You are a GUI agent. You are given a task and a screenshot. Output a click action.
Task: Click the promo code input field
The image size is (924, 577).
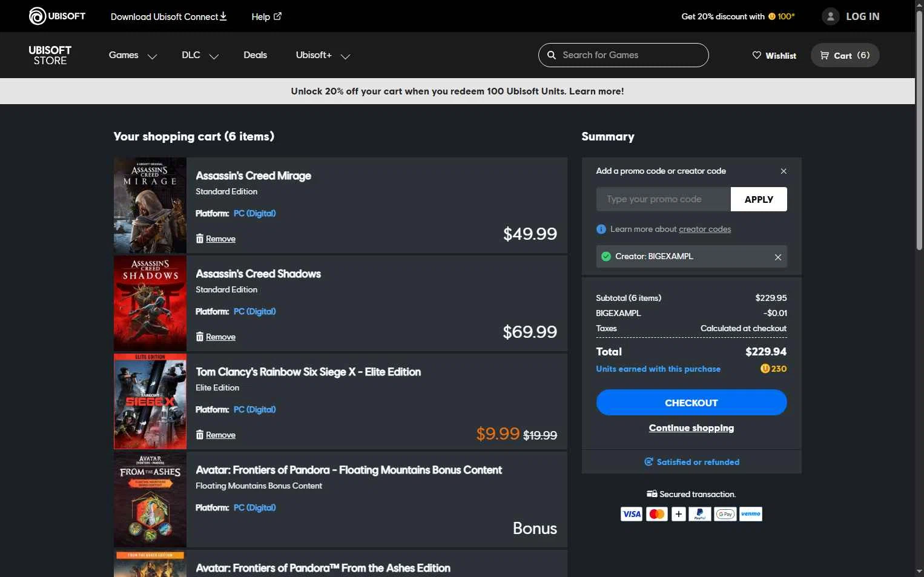(664, 199)
